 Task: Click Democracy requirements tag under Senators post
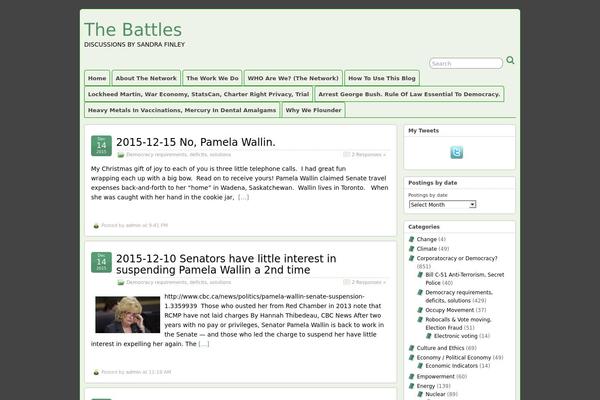[179, 282]
